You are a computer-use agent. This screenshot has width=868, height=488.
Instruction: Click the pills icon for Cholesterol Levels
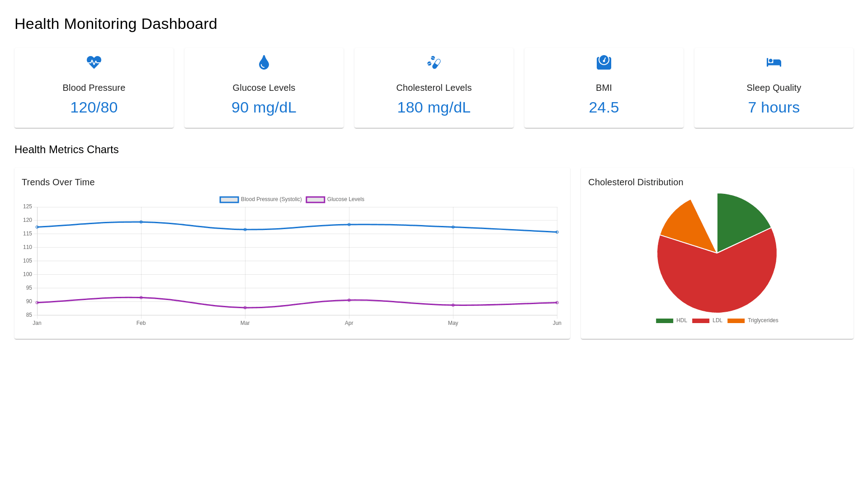tap(434, 62)
